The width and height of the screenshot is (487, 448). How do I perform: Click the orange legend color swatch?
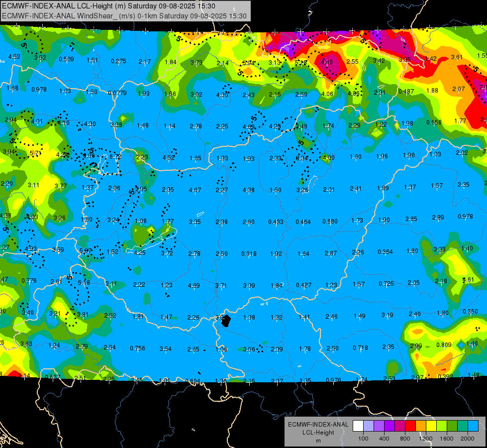coord(421,426)
